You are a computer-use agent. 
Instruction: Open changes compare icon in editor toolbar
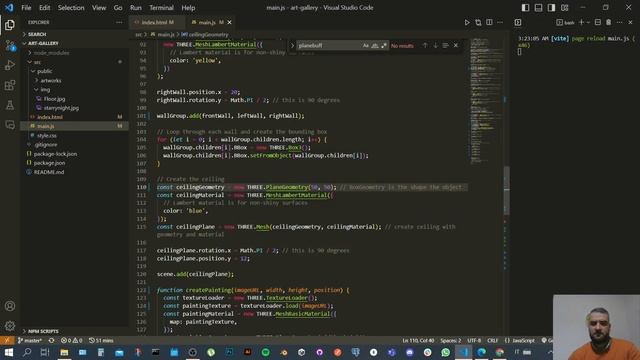coord(478,22)
